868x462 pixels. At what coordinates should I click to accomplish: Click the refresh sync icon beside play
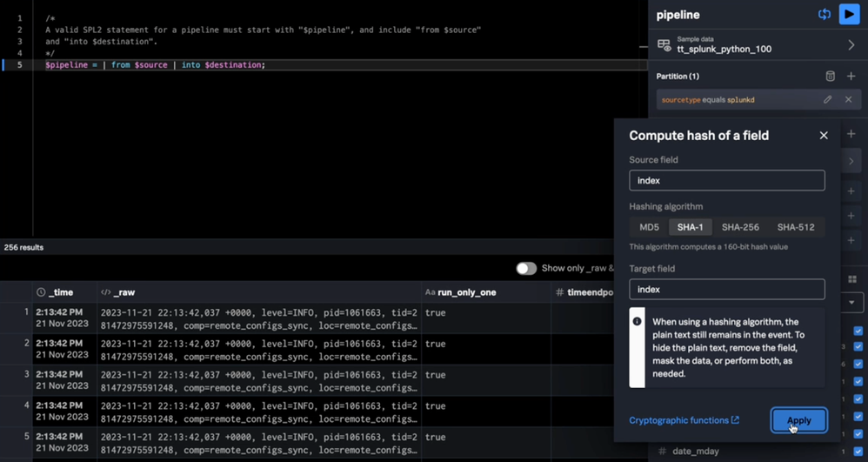tap(824, 14)
